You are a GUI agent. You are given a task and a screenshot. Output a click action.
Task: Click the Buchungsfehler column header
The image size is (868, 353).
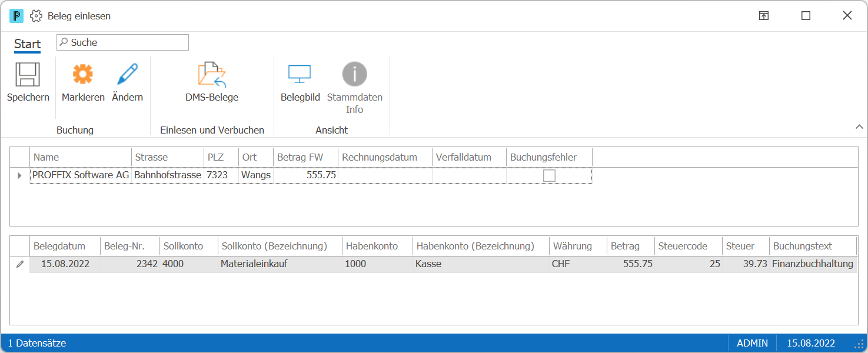point(550,157)
